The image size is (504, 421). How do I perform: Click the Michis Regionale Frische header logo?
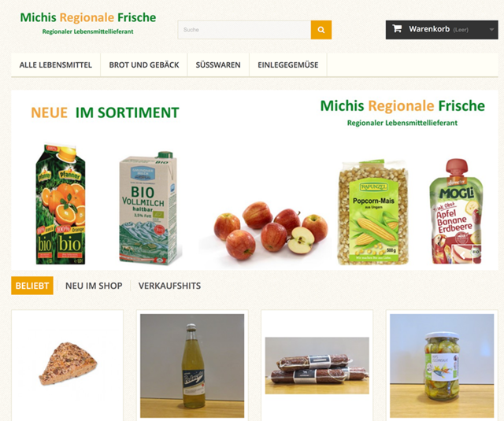click(88, 23)
